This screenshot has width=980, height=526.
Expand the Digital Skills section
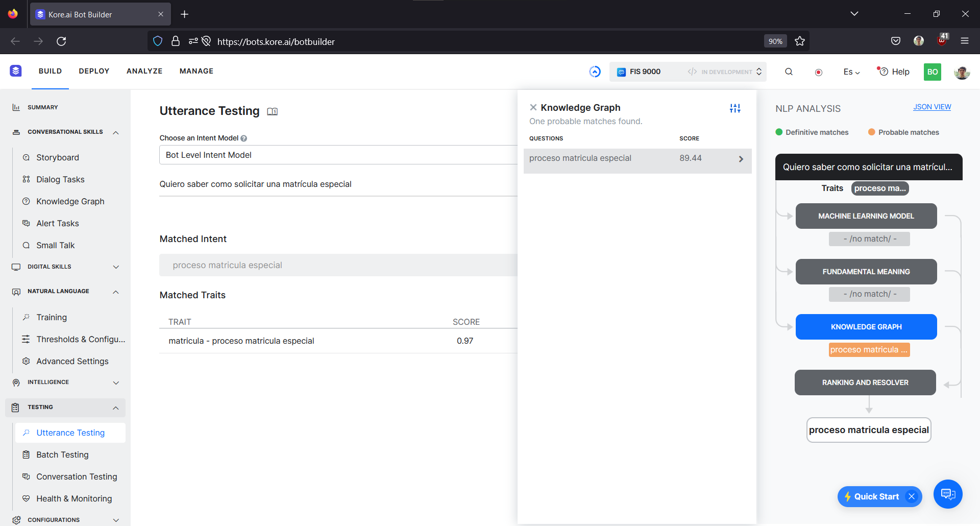coord(116,267)
